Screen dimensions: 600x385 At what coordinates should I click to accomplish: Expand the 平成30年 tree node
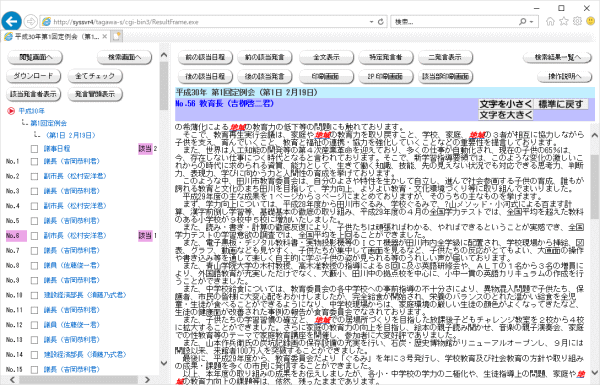click(x=32, y=111)
